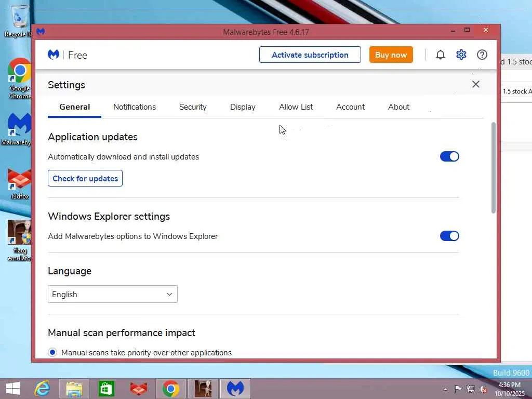This screenshot has height=399, width=532.
Task: Open the Windows Start button
Action: (x=13, y=389)
